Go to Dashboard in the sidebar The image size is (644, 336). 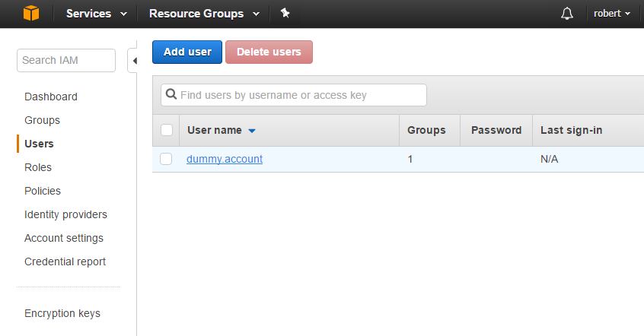coord(51,97)
